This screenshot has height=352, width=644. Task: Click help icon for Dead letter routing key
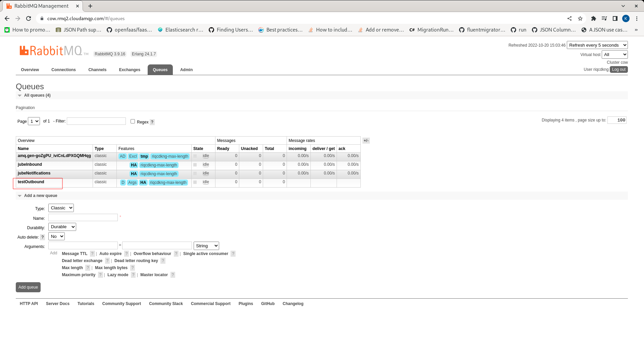[x=163, y=261]
